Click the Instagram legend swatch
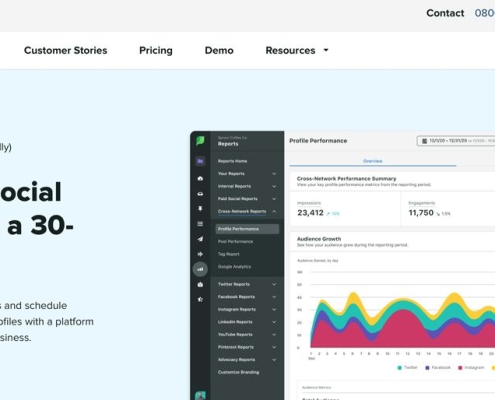This screenshot has width=495, height=400. [460, 368]
